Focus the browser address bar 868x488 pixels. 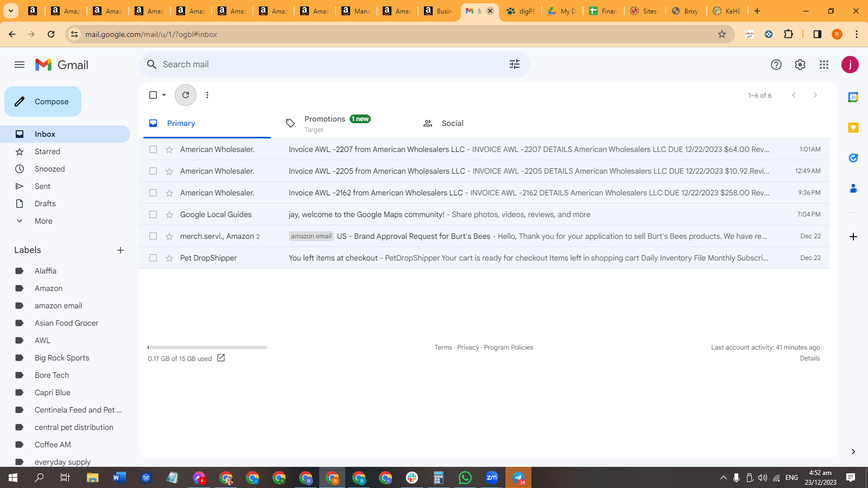click(x=400, y=34)
